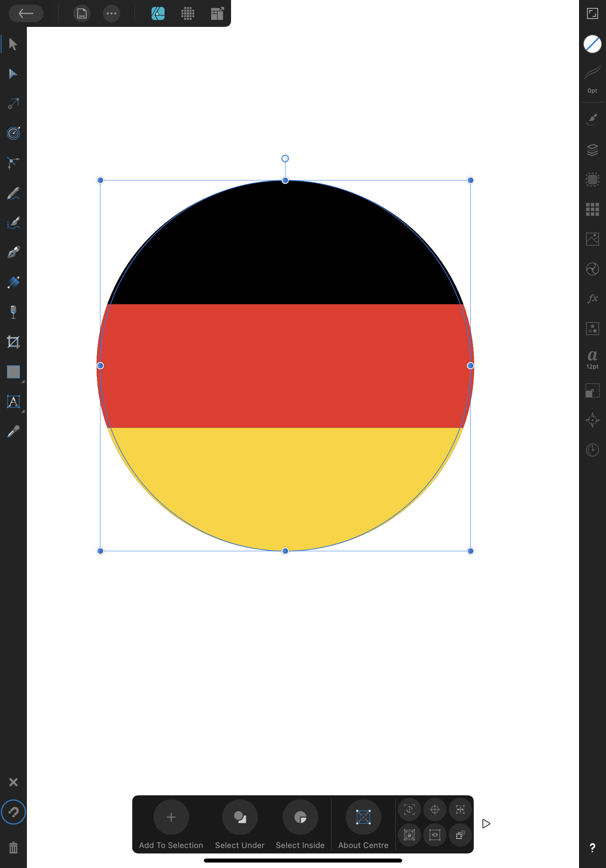This screenshot has width=606, height=868.
Task: Select the Node tool
Action: click(x=12, y=74)
